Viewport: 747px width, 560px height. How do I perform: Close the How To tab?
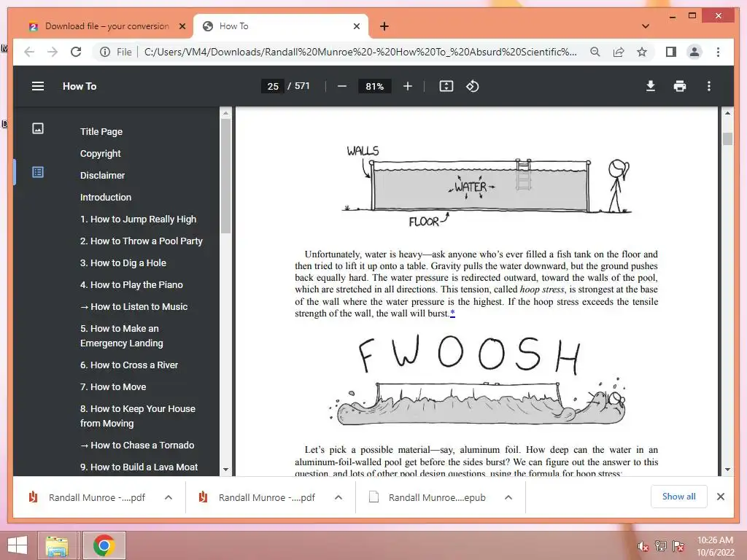356,26
